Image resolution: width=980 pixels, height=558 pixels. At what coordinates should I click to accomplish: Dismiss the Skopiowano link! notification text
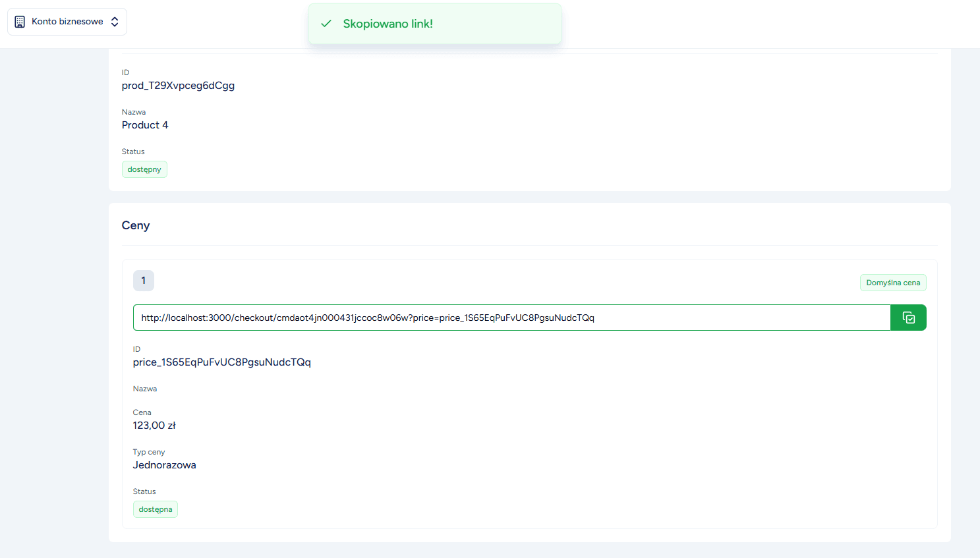(388, 24)
